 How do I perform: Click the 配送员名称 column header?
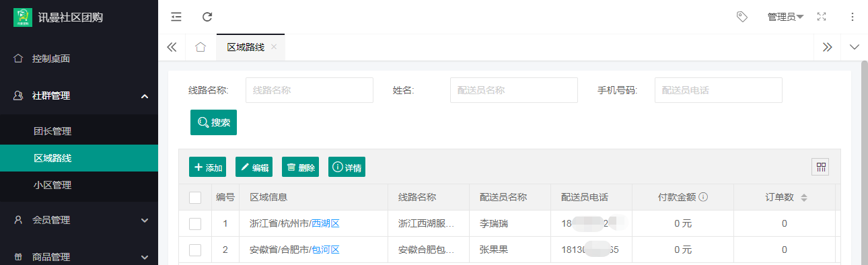(x=510, y=197)
